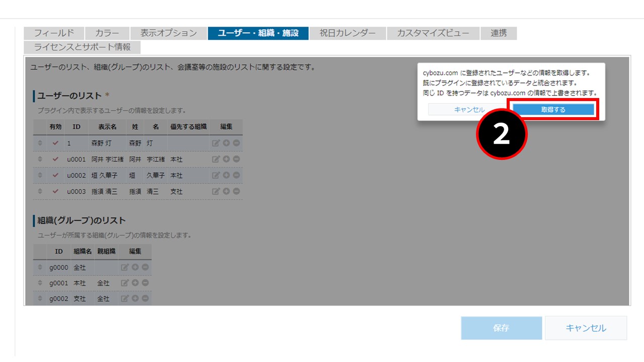Viewport: 644px width, 362px height.
Task: Click the 支社 priority organization cell for u0003
Action: [188, 192]
